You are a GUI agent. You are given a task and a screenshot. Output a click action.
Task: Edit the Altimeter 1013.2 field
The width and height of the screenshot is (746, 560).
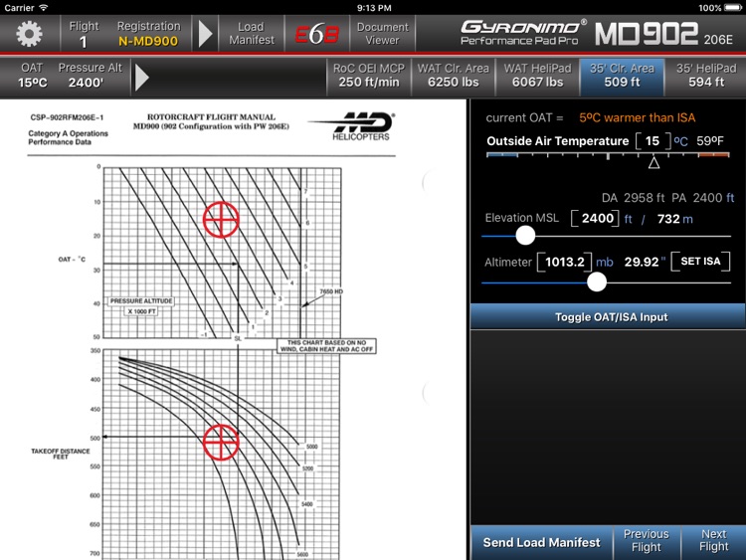(x=565, y=262)
